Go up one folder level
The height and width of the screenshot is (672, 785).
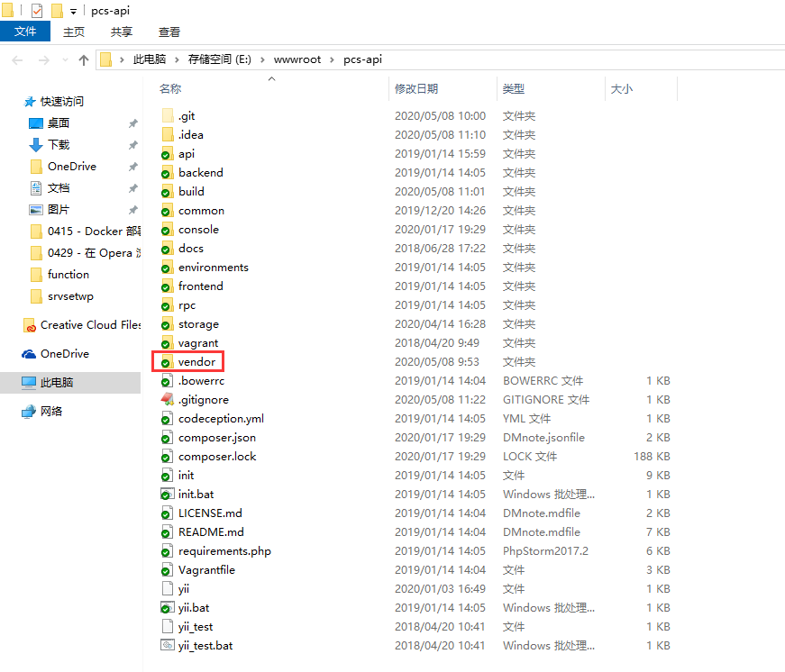84,60
